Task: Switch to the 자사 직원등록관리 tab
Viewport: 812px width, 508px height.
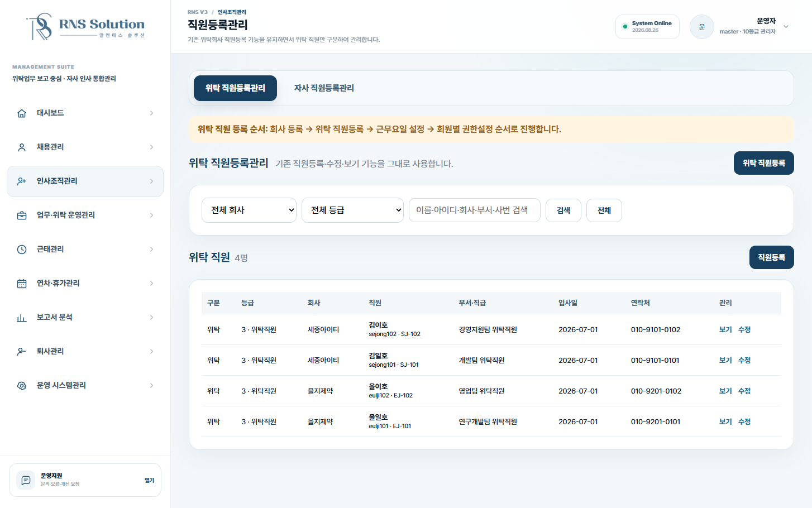Action: 324,88
